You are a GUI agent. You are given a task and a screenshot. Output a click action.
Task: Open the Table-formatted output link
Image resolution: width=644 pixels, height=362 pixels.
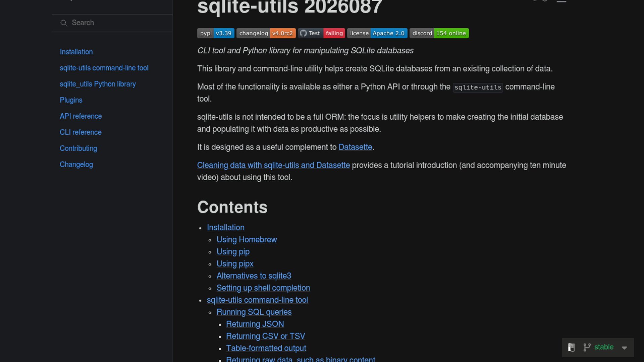coord(266,348)
